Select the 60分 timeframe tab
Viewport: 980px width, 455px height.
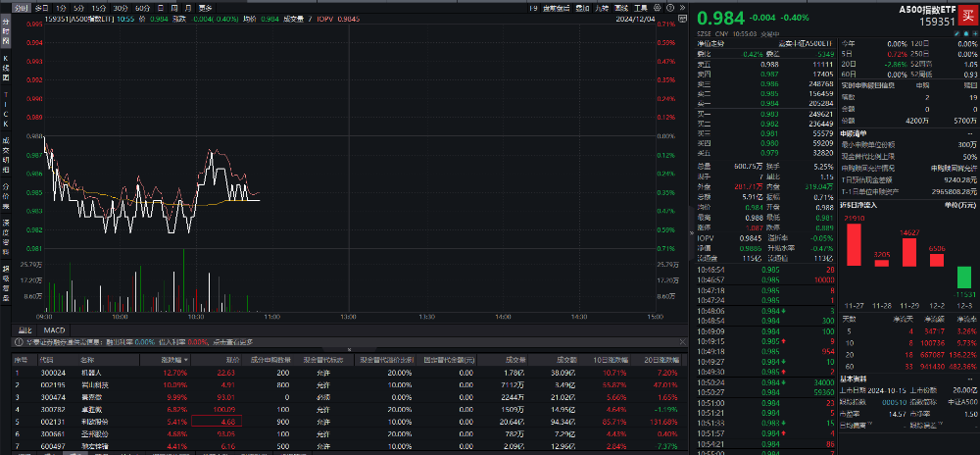point(142,7)
